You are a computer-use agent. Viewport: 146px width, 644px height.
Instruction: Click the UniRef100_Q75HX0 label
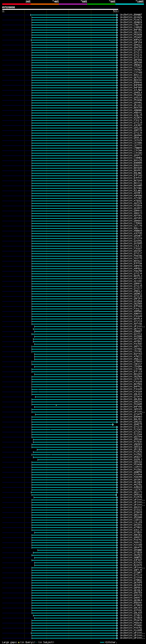pyautogui.click(x=131, y=361)
